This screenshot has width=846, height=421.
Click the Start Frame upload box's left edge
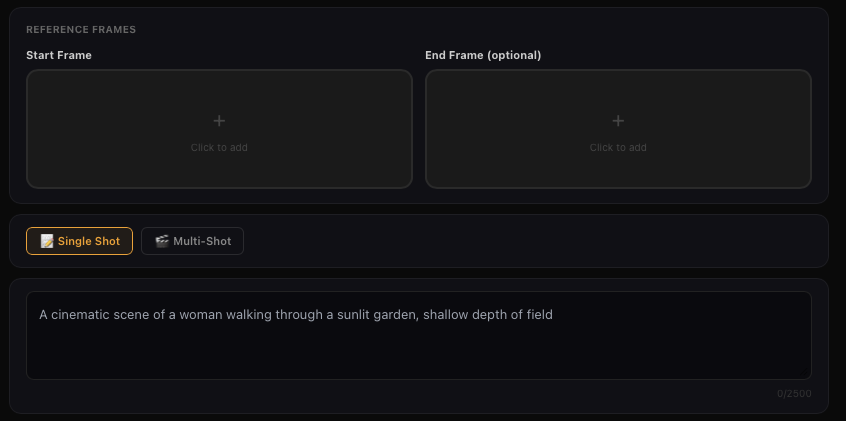(x=28, y=129)
